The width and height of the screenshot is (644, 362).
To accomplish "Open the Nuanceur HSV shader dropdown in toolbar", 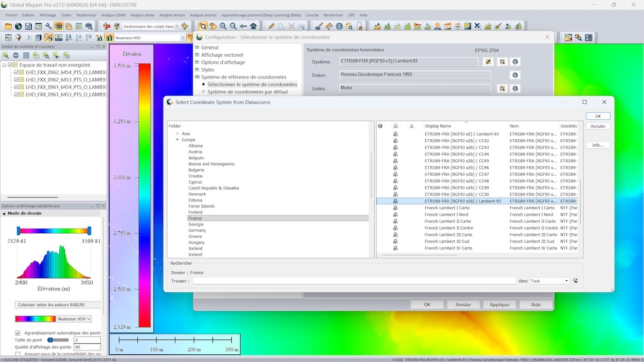I will (182, 38).
